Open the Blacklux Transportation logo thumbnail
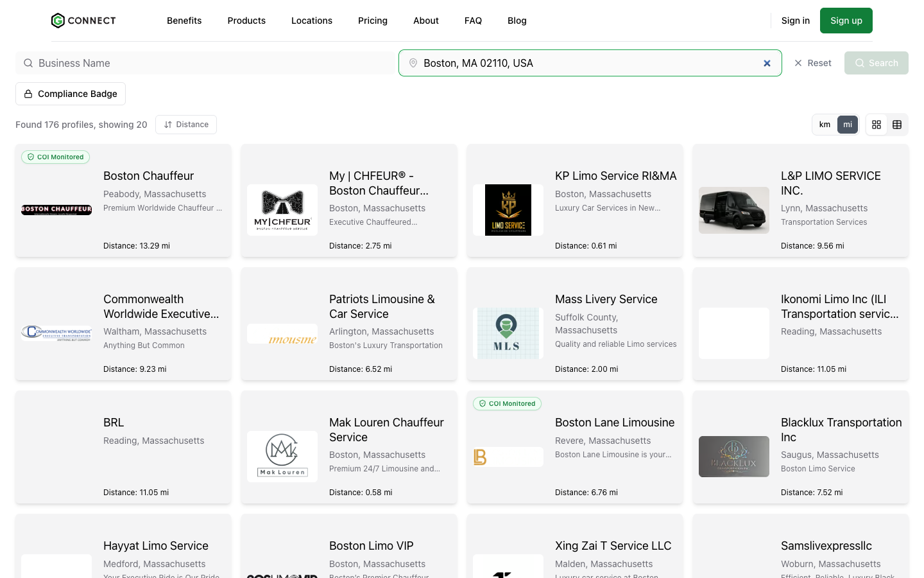 tap(734, 457)
